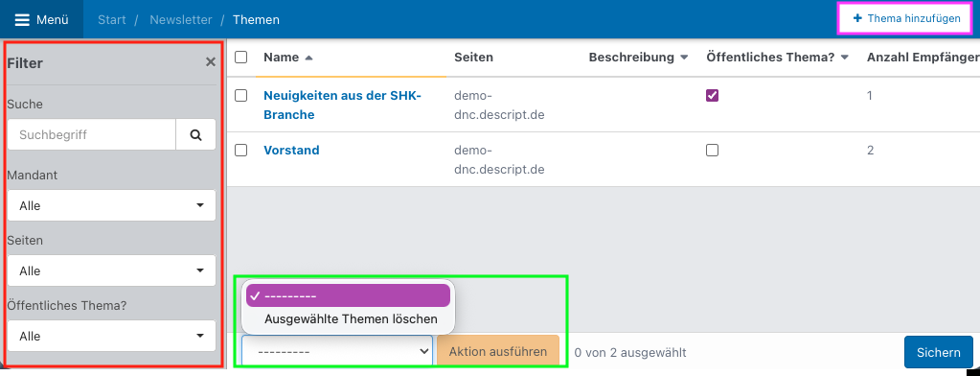This screenshot has width=980, height=376.
Task: Open the Vorstand topic
Action: pos(291,151)
